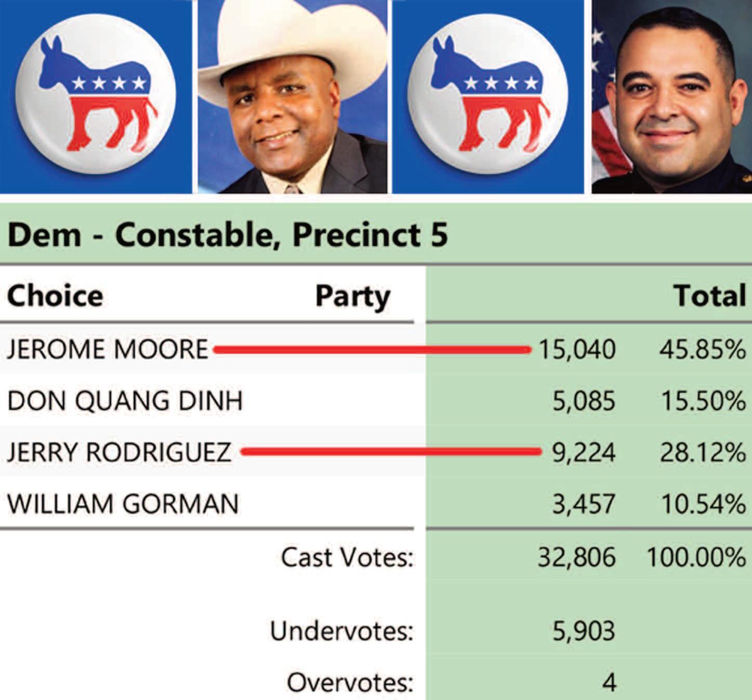Click the Choice column header
This screenshot has height=700, width=752.
point(55,296)
